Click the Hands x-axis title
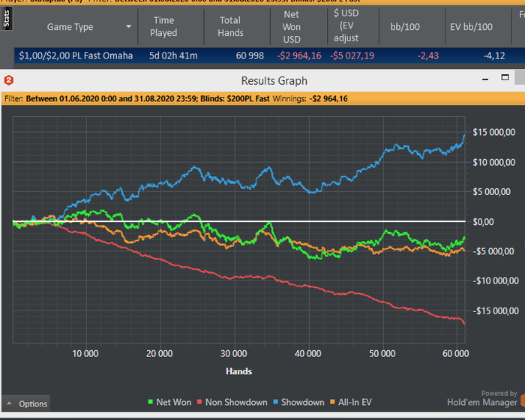 point(238,371)
